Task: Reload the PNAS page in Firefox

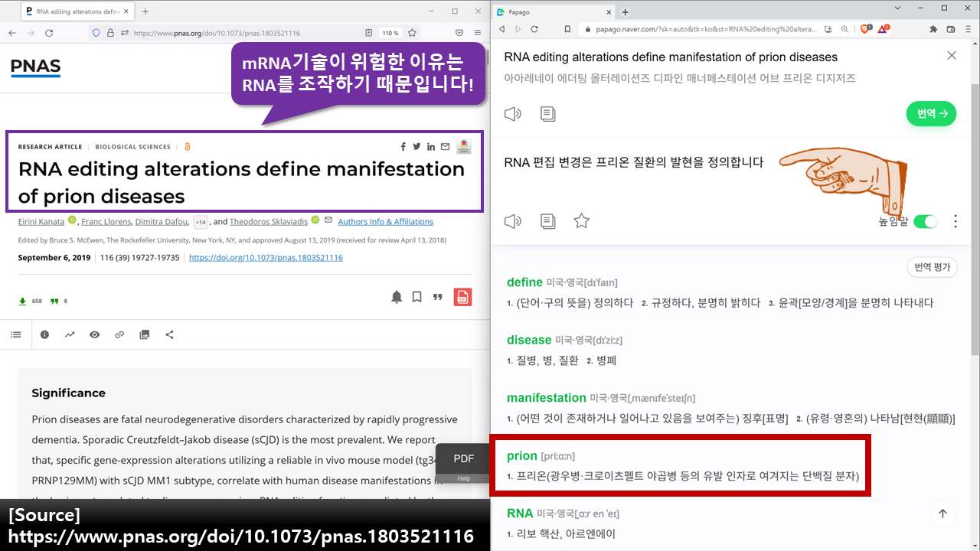Action: coord(49,33)
